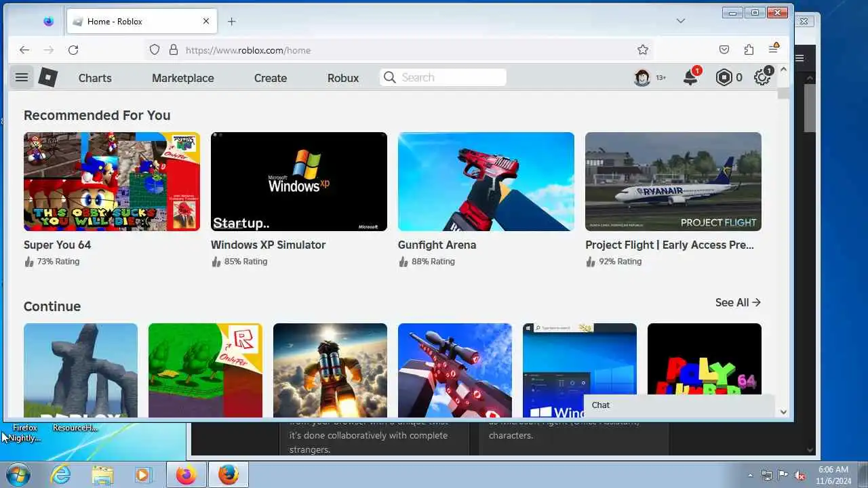Image resolution: width=868 pixels, height=488 pixels.
Task: Open the Charts page
Action: pyautogui.click(x=95, y=78)
